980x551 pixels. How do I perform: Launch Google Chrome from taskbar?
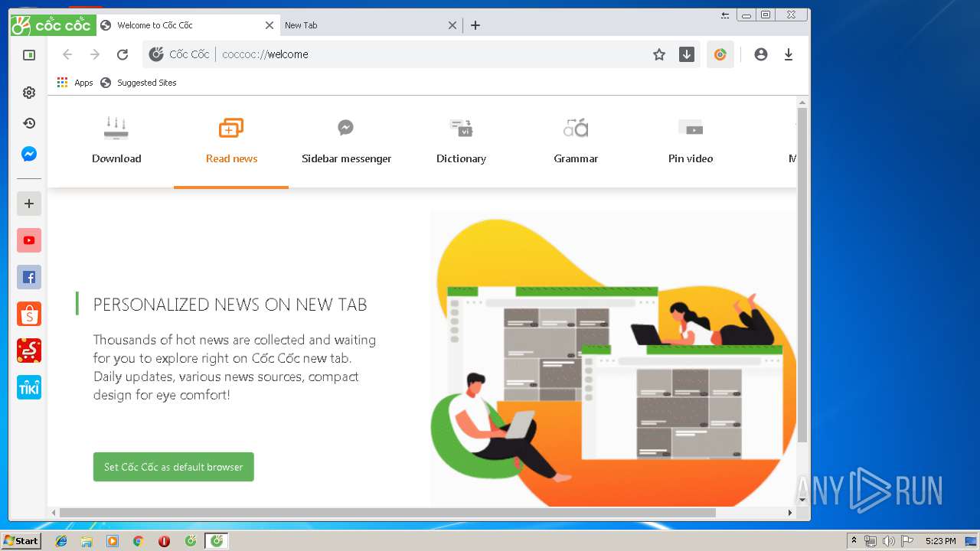138,541
